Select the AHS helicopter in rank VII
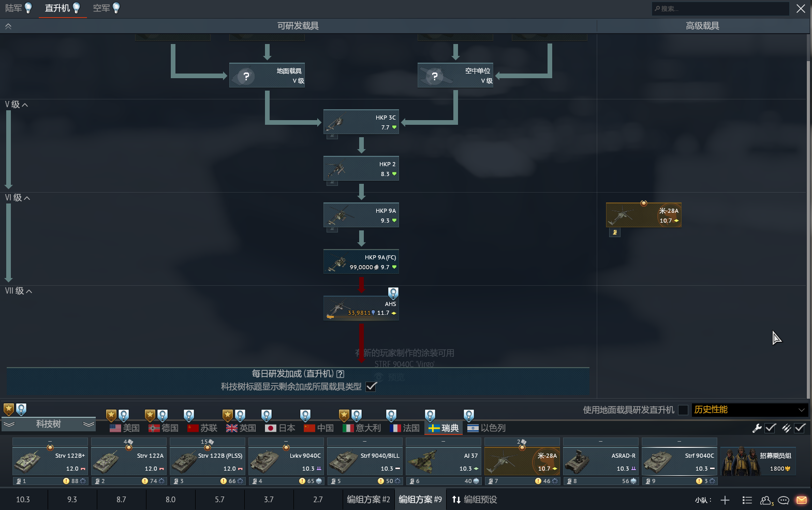 [x=361, y=308]
